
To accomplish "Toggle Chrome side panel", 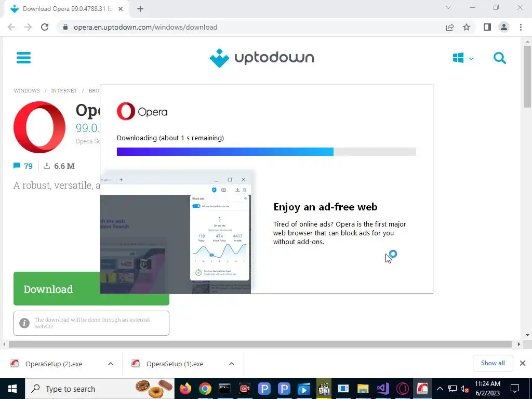I will [487, 27].
